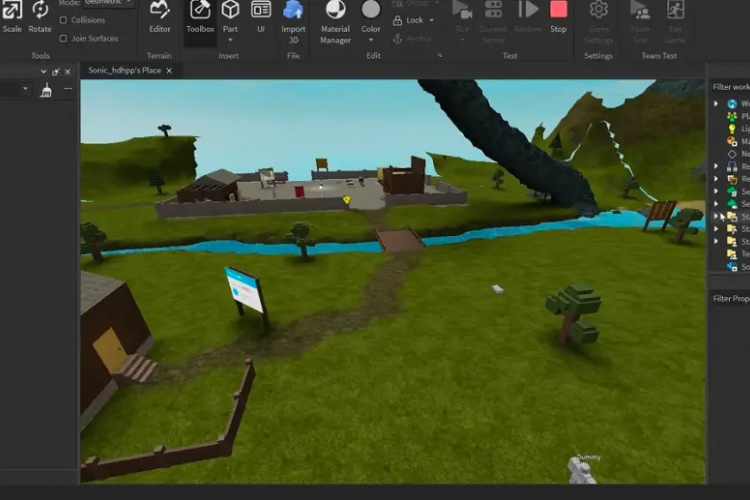Toggle the Current: Server view switch
This screenshot has width=750, height=500.
(x=493, y=22)
